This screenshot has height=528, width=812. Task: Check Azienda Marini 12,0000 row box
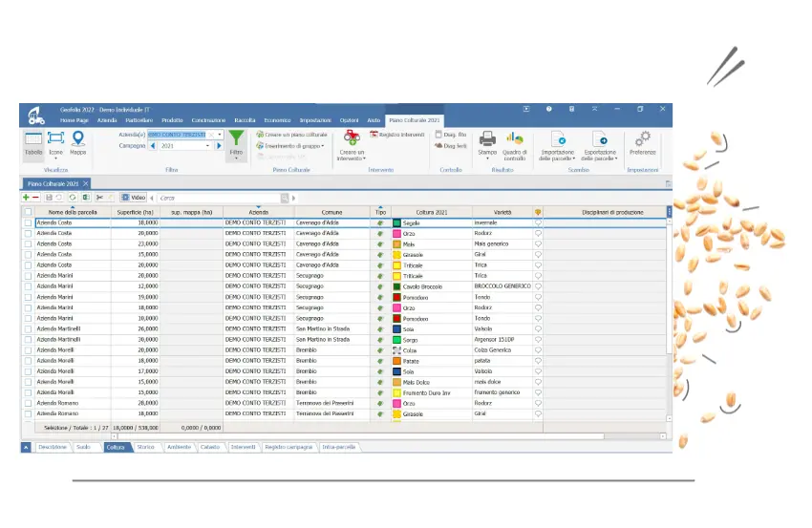pos(28,286)
